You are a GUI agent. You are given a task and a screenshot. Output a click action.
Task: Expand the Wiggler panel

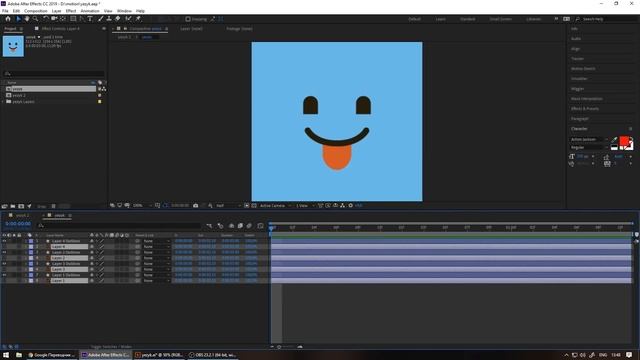point(577,89)
